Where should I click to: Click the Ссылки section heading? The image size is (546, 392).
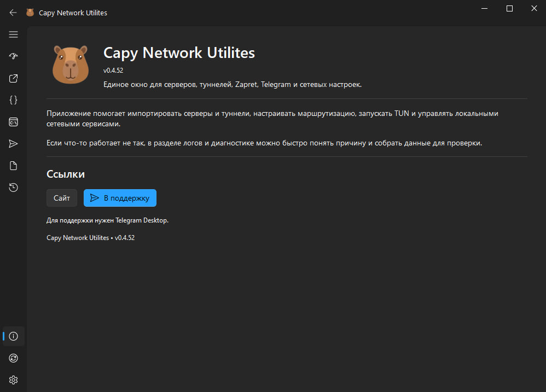pyautogui.click(x=66, y=174)
